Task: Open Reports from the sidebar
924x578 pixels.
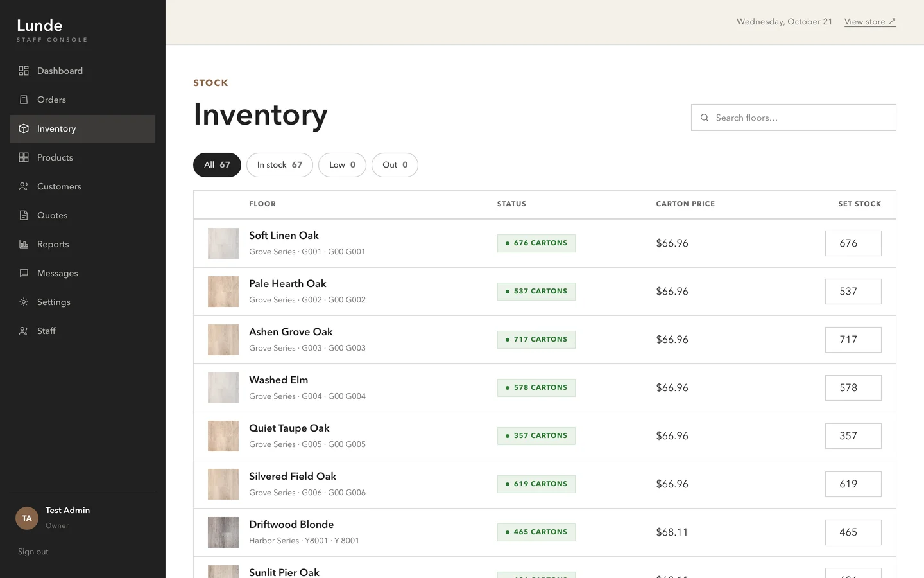Action: tap(83, 244)
